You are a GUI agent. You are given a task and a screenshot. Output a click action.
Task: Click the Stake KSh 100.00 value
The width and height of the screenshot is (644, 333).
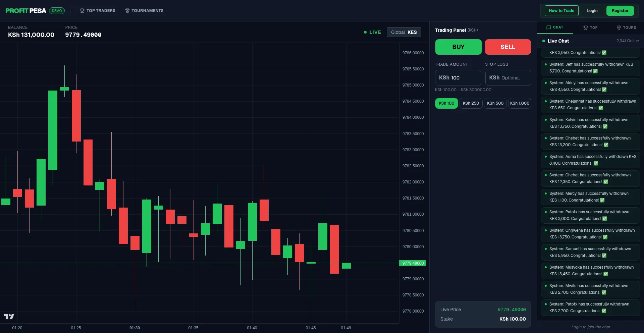[513, 319]
